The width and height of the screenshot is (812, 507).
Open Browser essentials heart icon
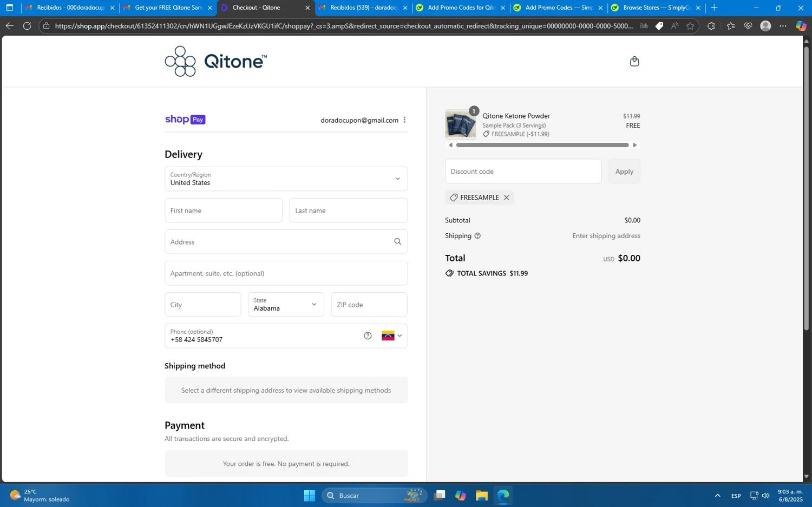[748, 26]
